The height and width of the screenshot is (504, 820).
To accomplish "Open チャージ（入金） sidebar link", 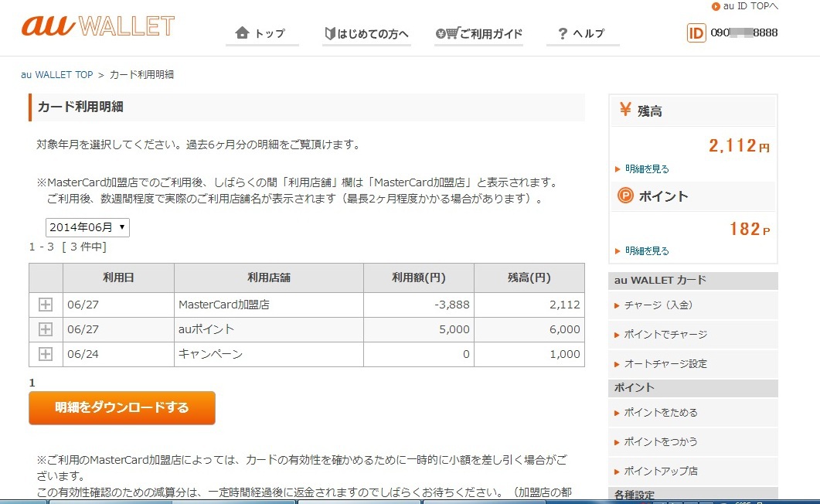I will [658, 305].
